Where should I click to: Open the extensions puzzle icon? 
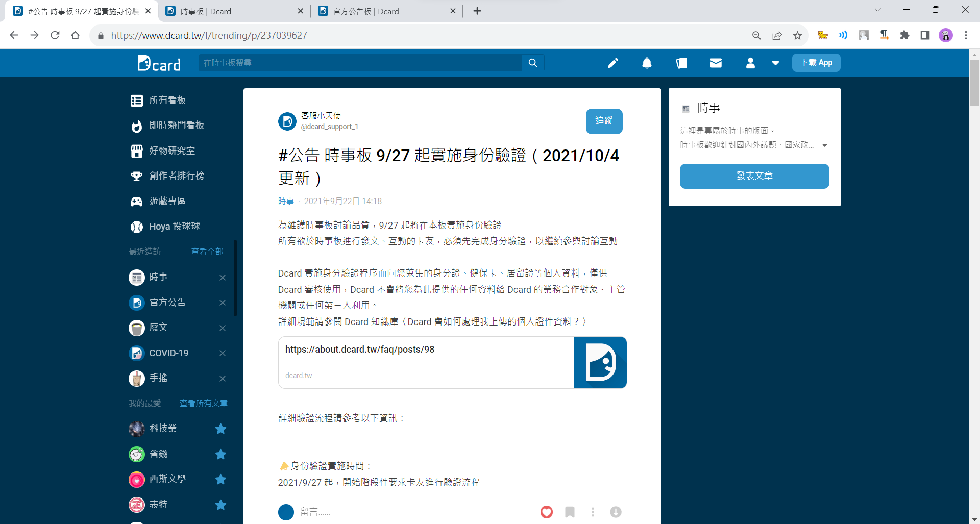(904, 35)
